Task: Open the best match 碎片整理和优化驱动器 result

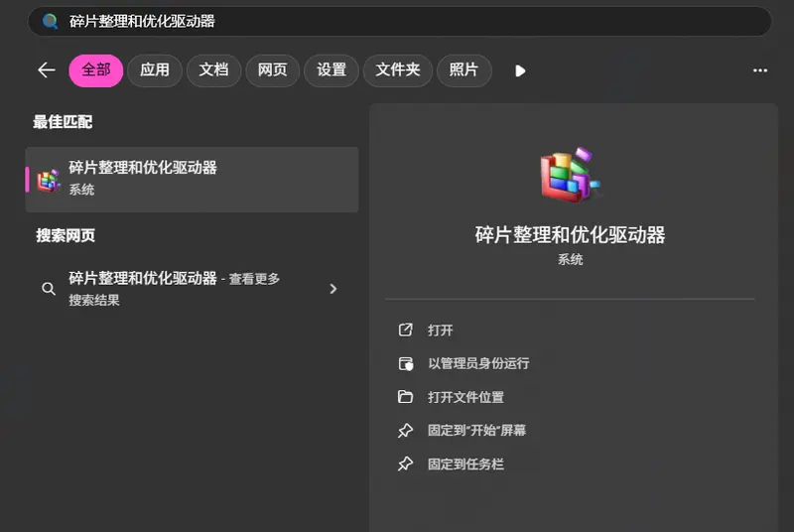Action: click(192, 180)
